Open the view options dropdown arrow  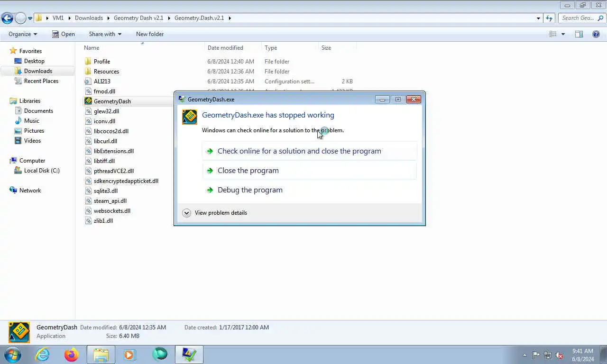pyautogui.click(x=563, y=34)
